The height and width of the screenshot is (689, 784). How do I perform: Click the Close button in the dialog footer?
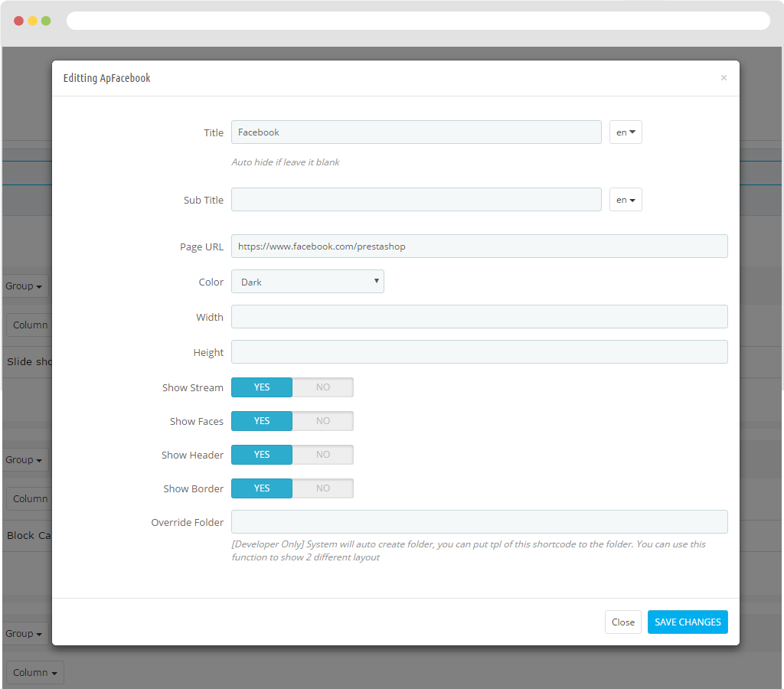[x=623, y=622]
